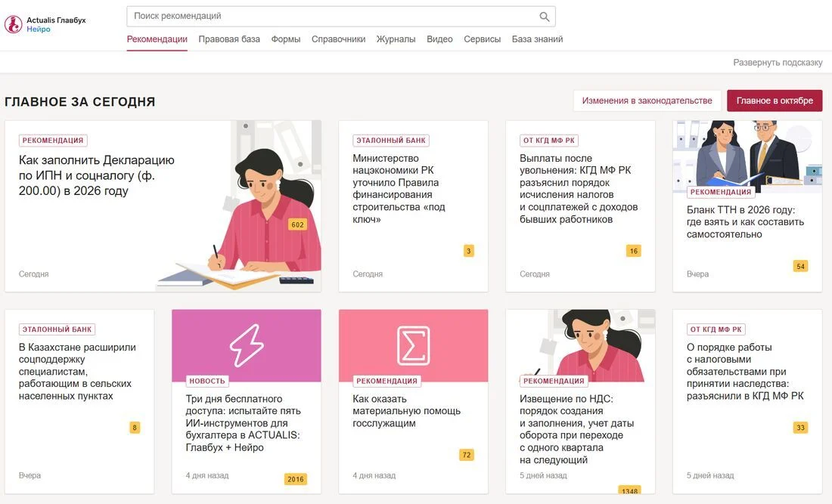
Task: Click РЕКОМЕНДАЦИЯ tag on материальную помощь card
Action: [387, 381]
